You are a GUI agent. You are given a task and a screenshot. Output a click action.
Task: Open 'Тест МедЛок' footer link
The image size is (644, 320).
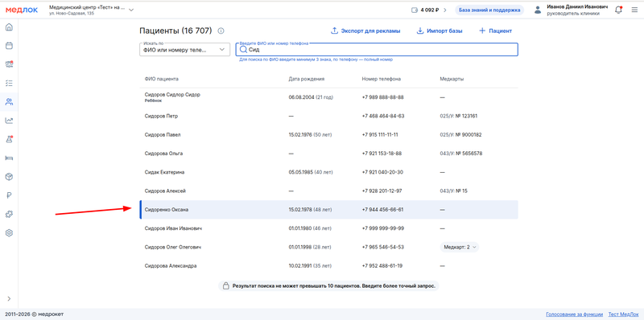coord(623,314)
